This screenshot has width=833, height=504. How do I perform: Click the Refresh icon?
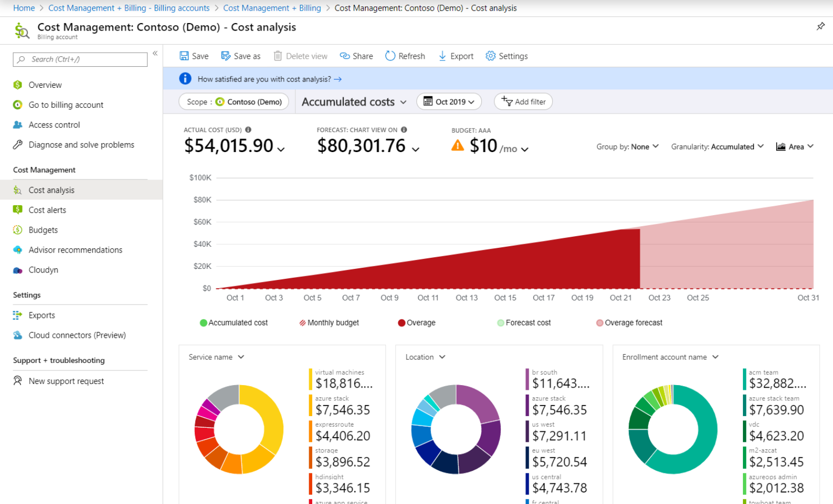pyautogui.click(x=390, y=56)
